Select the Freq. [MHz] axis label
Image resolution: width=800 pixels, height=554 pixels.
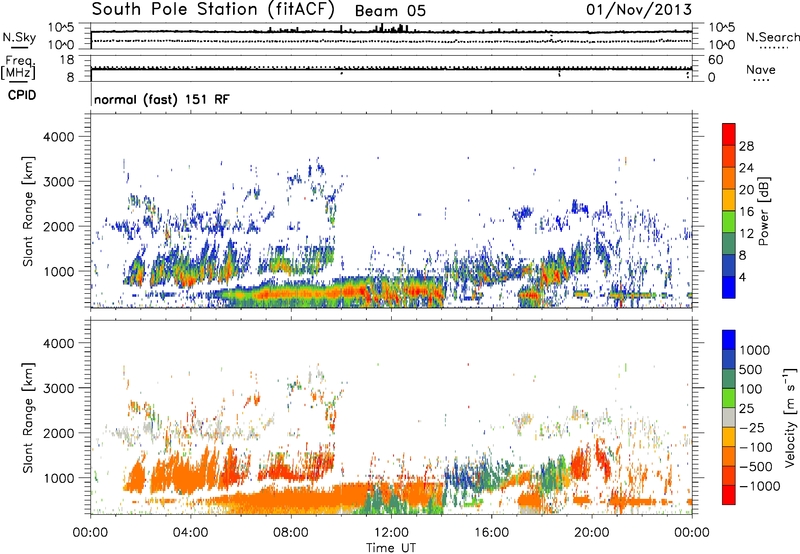click(x=20, y=67)
